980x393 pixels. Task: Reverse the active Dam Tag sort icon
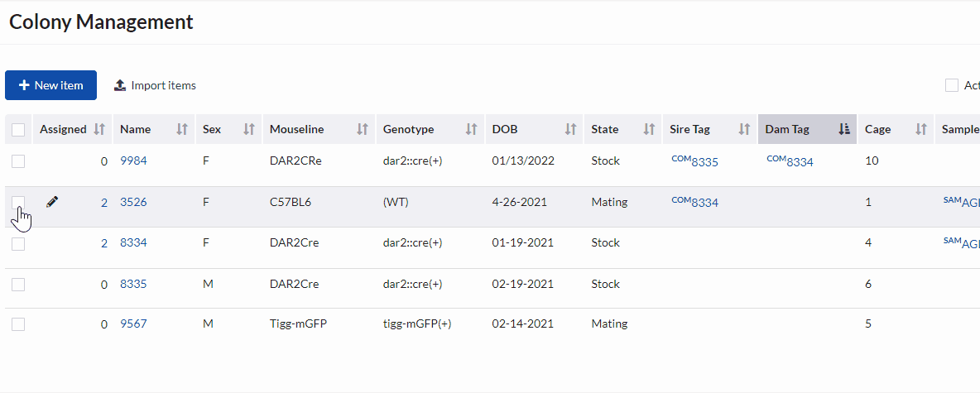click(x=844, y=129)
